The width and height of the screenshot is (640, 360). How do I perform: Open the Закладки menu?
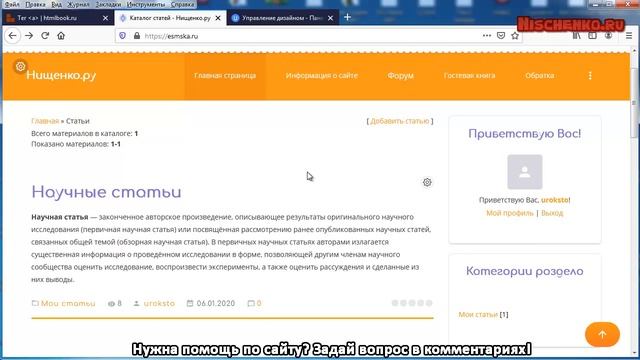coord(108,4)
